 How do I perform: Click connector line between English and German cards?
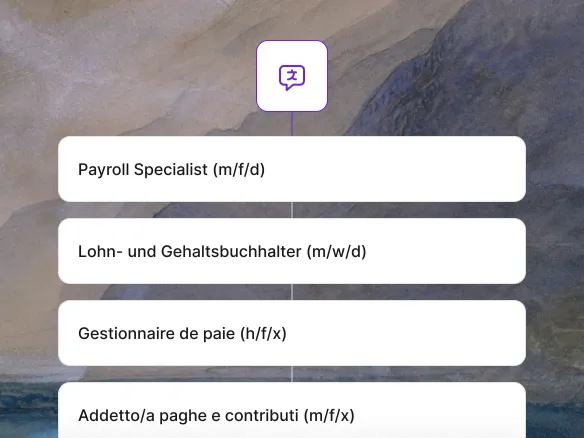tap(292, 210)
